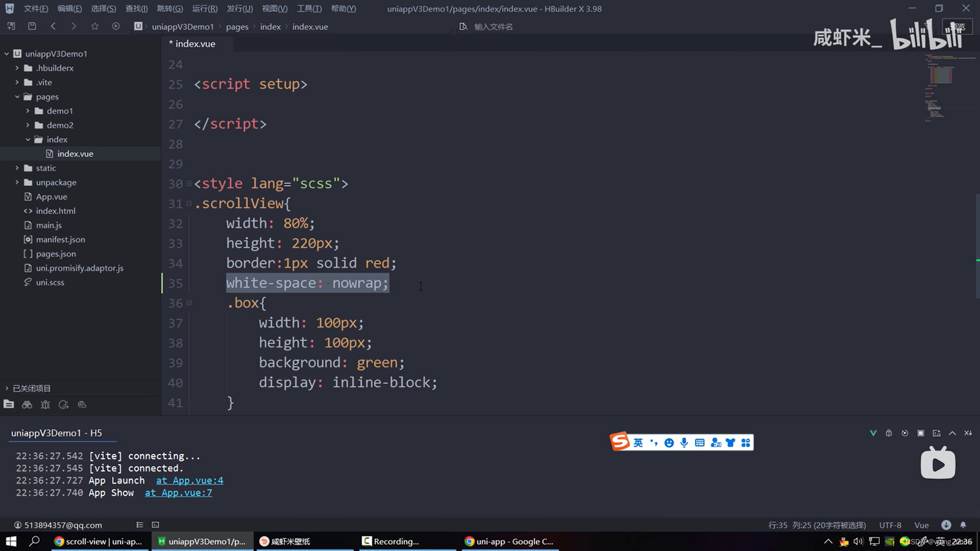
Task: Expand the demo2 folder
Action: 28,125
